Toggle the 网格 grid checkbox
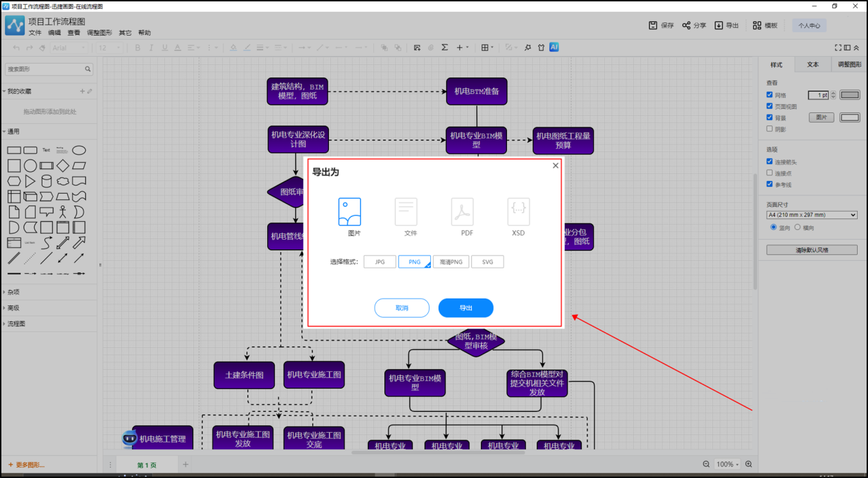The image size is (868, 478). click(x=769, y=95)
